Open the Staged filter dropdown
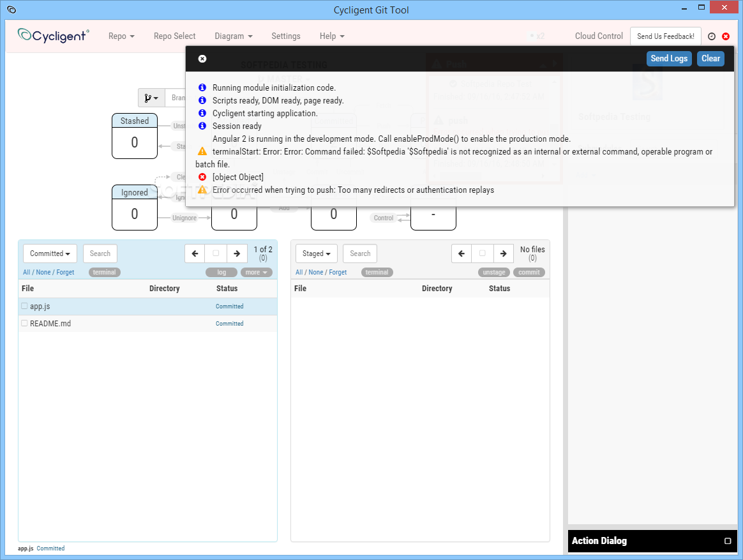The width and height of the screenshot is (743, 560). point(317,254)
